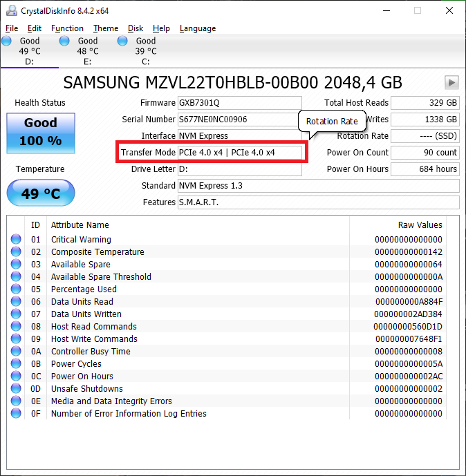The image size is (466, 476).
Task: Click the CrystalDiskInfo title bar app icon
Action: tap(12, 10)
